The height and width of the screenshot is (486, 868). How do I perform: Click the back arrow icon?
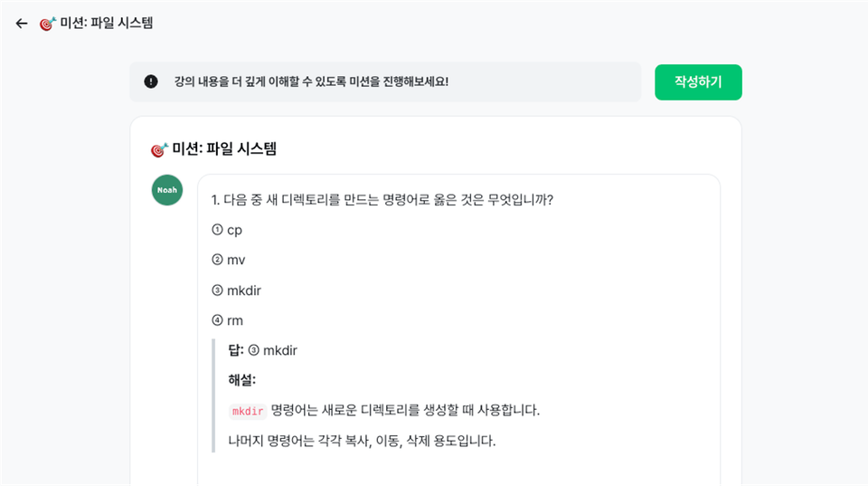22,24
